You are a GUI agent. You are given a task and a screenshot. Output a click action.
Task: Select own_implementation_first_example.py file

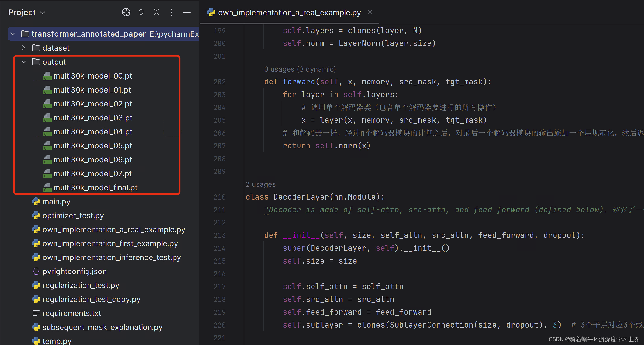point(110,243)
